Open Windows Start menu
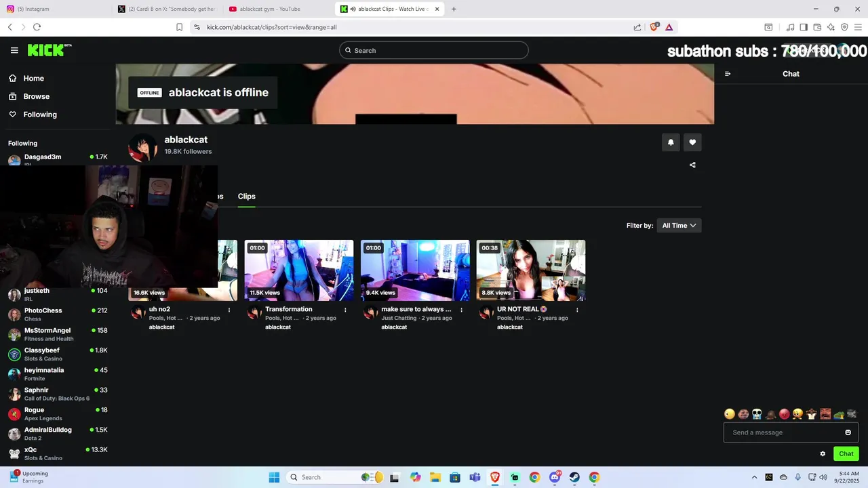 coord(274,477)
